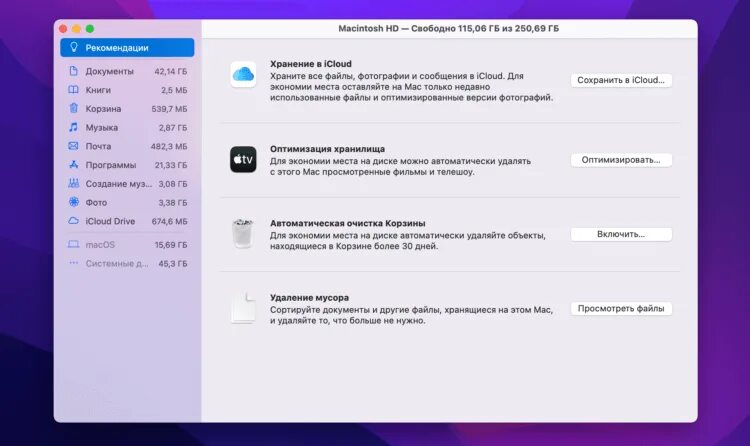Click the 674,6 МБ size value
Viewport: 750px width, 446px height.
[x=169, y=221]
